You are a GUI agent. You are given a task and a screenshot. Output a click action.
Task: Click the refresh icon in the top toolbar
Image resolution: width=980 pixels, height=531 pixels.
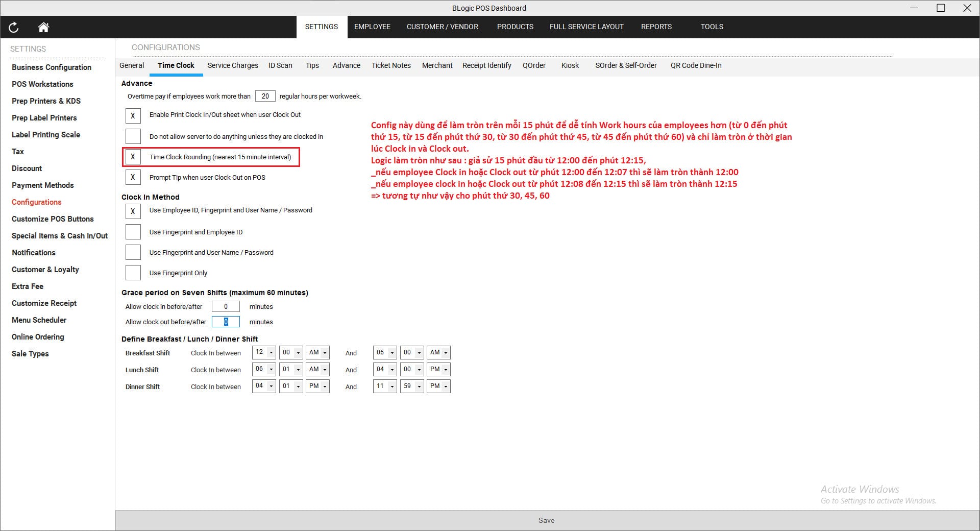point(14,27)
